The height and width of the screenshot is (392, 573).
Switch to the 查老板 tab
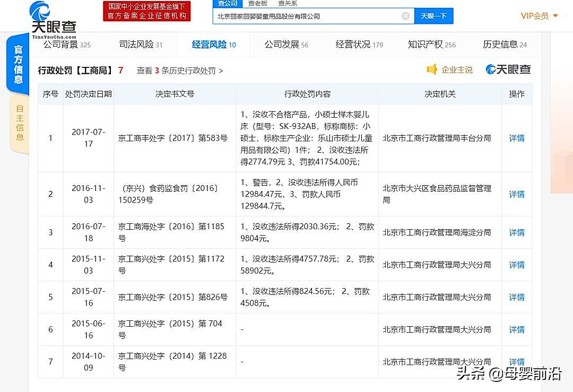[x=258, y=3]
